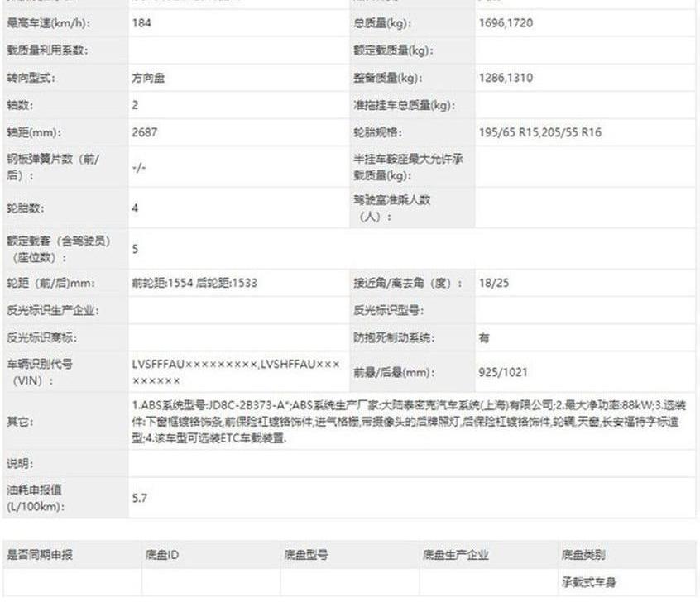Click the 车辆识别代号 (VIN) label
The height and width of the screenshot is (602, 700).
click(x=39, y=372)
